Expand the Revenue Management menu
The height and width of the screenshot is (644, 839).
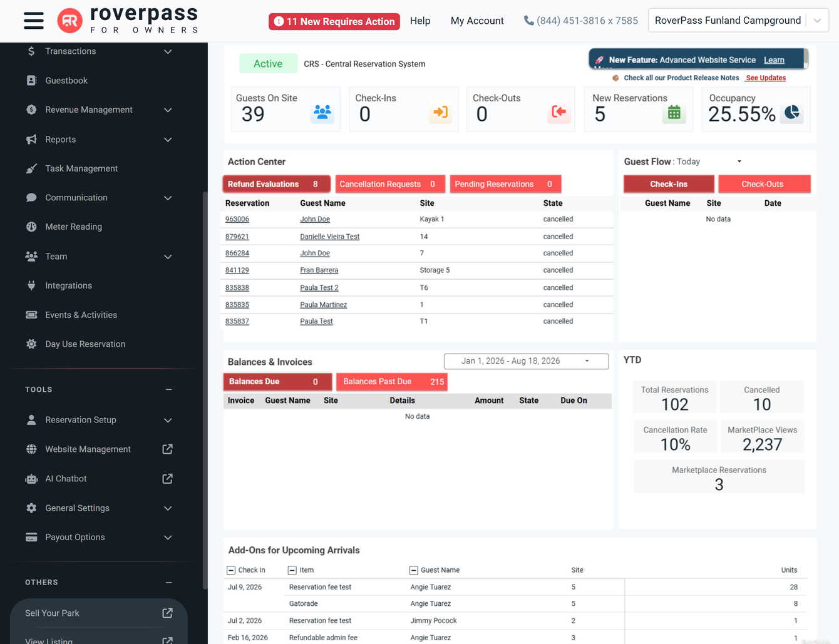168,110
